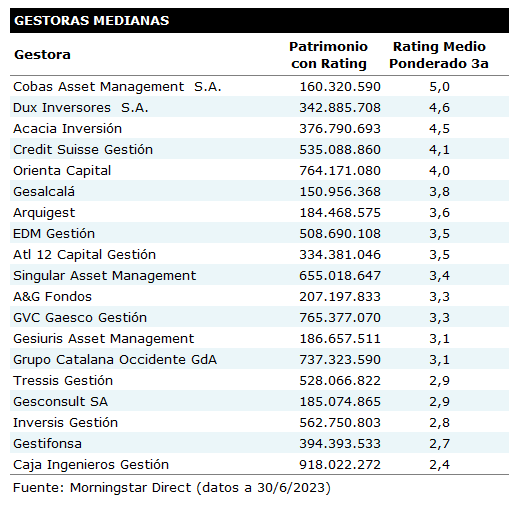Click the Tressis Gestión name
This screenshot has width=521, height=505.
coord(63,381)
